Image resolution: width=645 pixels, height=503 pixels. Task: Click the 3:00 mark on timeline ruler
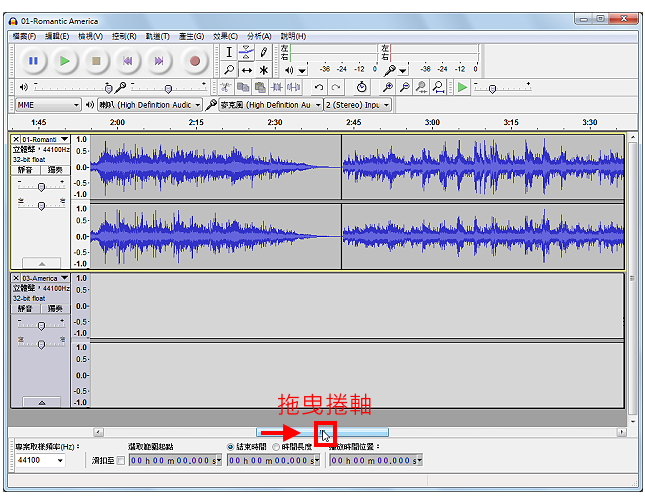432,122
